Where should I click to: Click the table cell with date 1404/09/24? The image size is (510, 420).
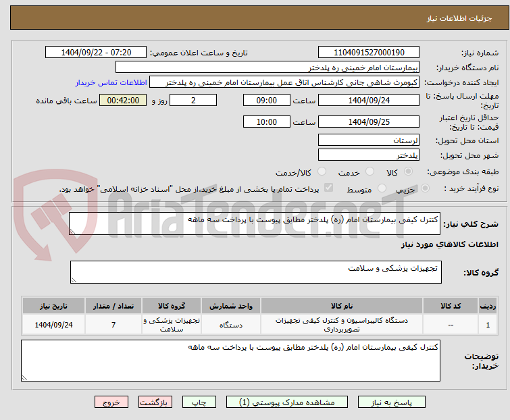(x=53, y=324)
